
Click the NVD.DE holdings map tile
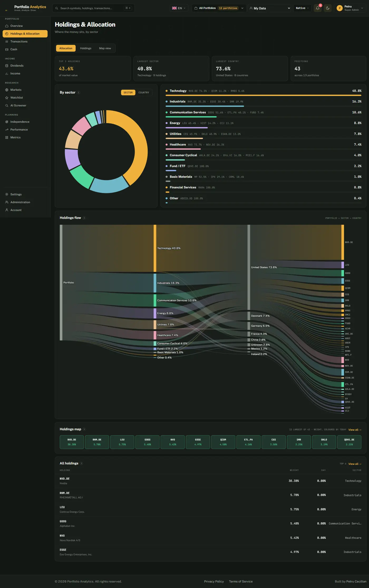72,442
